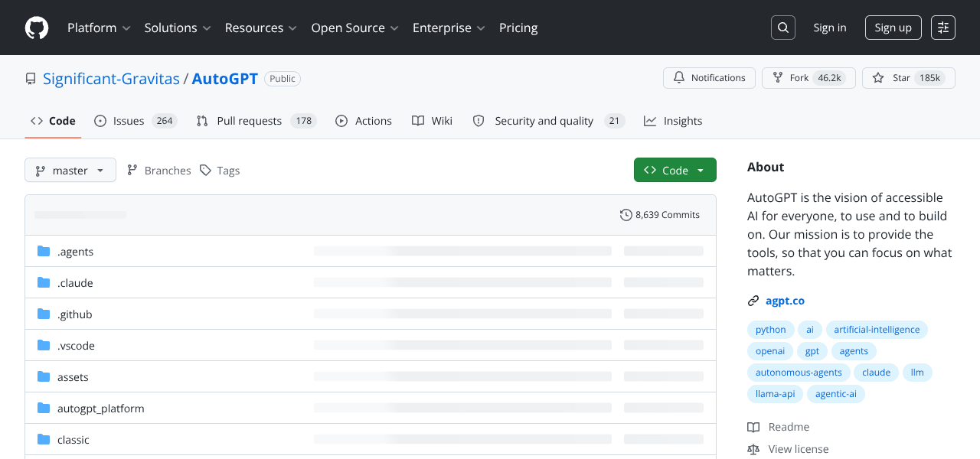This screenshot has width=980, height=459.
Task: Open the agpt.co website link
Action: [x=785, y=301]
